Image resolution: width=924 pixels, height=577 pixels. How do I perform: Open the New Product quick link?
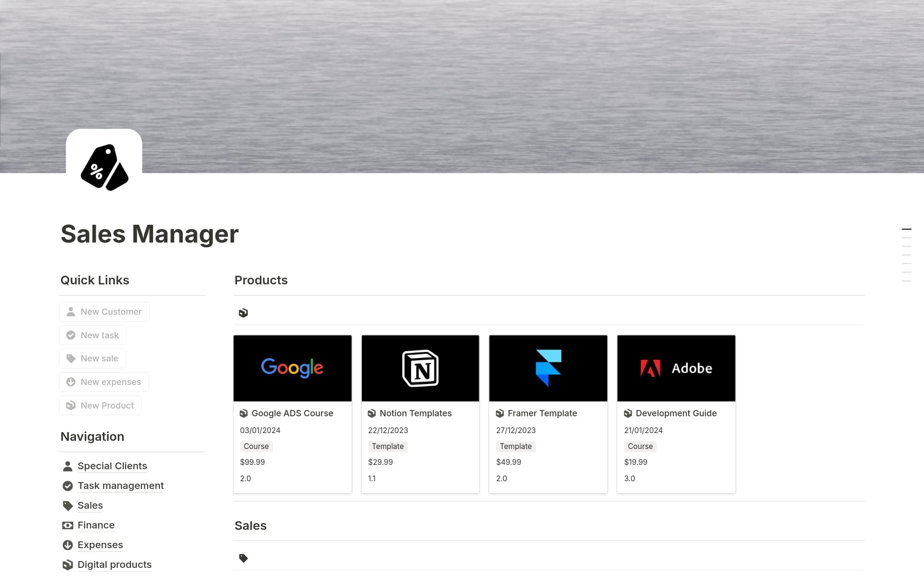pyautogui.click(x=100, y=405)
